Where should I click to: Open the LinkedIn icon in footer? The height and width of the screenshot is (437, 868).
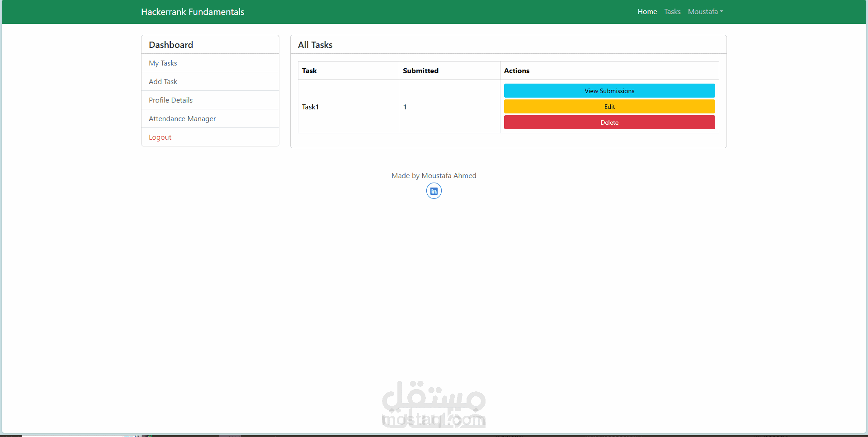[434, 191]
